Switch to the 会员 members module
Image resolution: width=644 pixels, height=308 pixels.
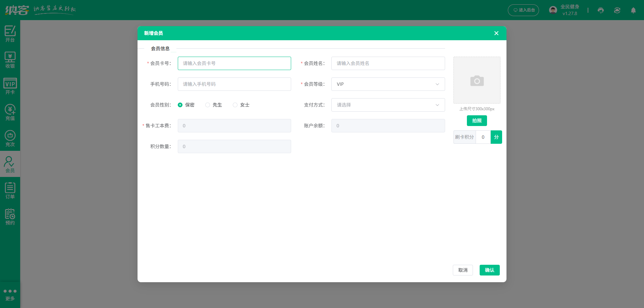[10, 164]
